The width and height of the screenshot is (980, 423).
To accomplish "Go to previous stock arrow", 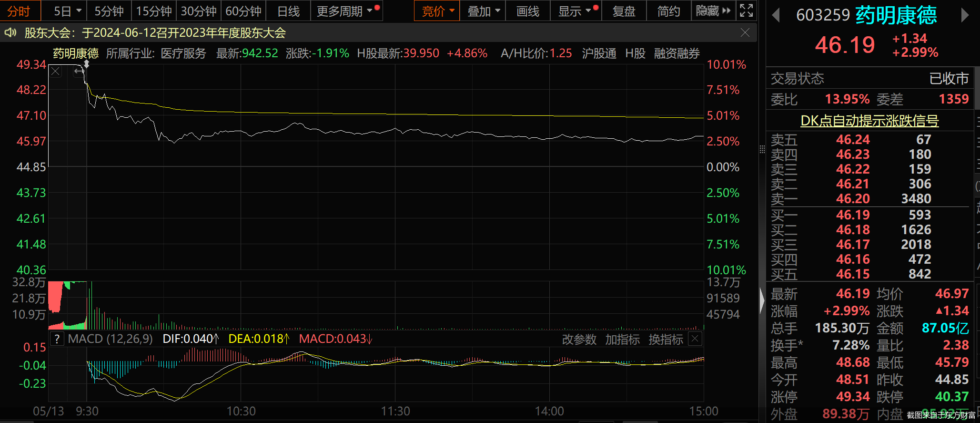I will pos(776,16).
